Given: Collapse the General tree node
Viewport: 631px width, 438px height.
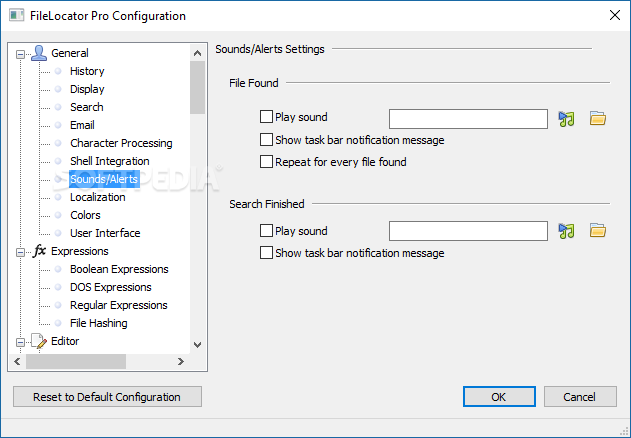Looking at the screenshot, I should click(19, 53).
